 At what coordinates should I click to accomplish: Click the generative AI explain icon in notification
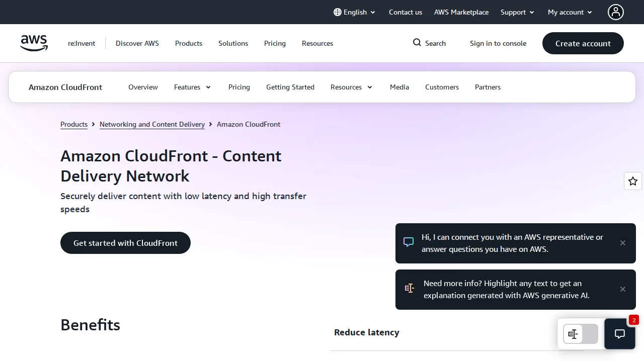click(x=409, y=289)
